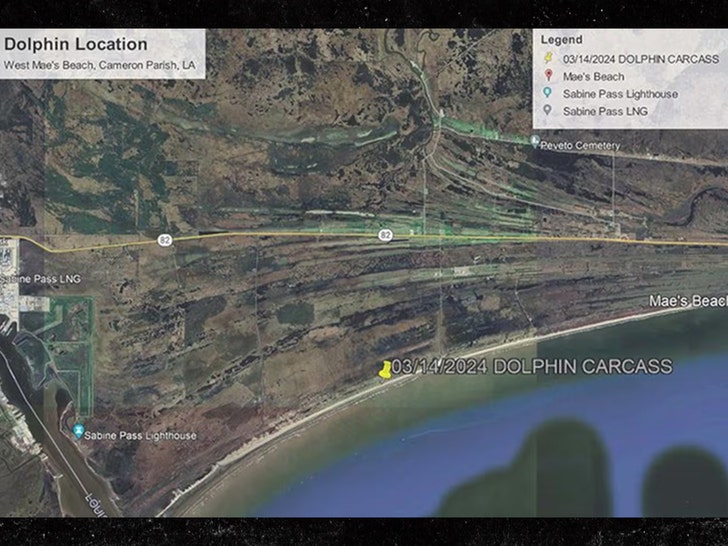The image size is (728, 546).
Task: Click the Sabine Pass LNG map label
Action: click(40, 279)
